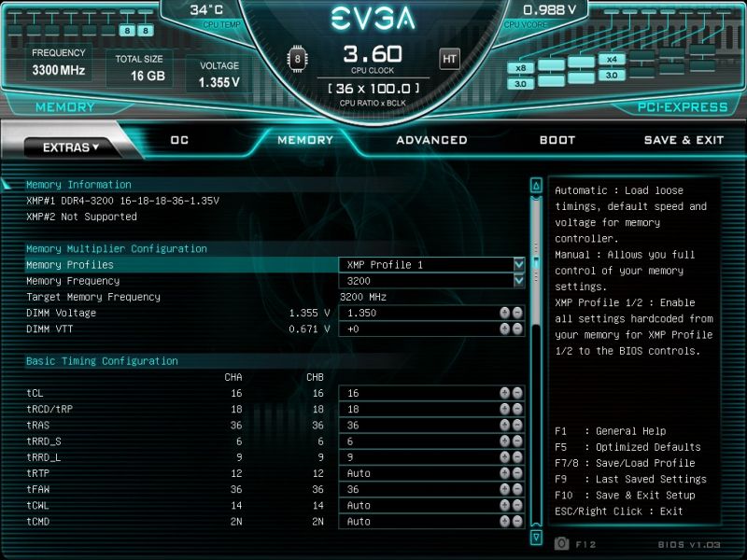Image resolution: width=747 pixels, height=560 pixels.
Task: Bump tRRD_S up with plus icon
Action: [504, 441]
